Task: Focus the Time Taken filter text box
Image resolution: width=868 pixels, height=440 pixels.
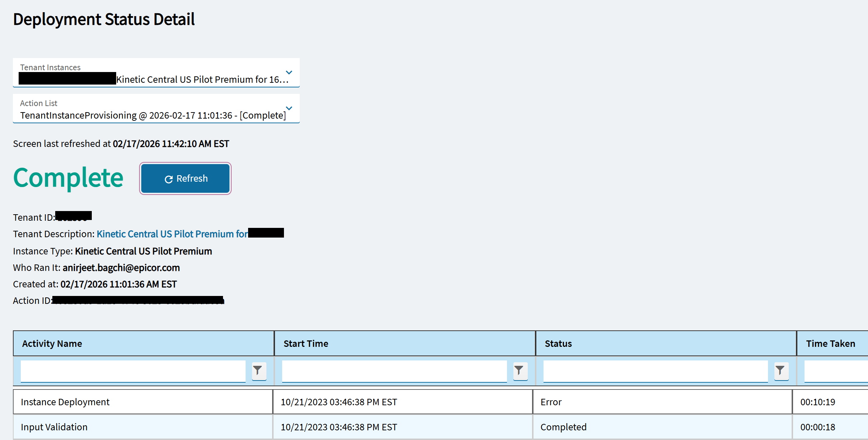Action: click(835, 371)
